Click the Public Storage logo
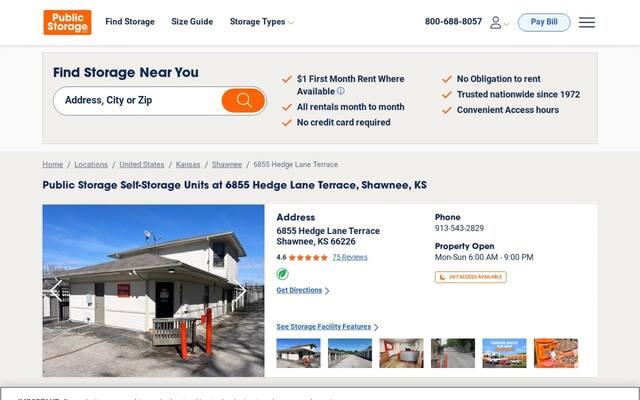This screenshot has width=640, height=400. pos(67,22)
